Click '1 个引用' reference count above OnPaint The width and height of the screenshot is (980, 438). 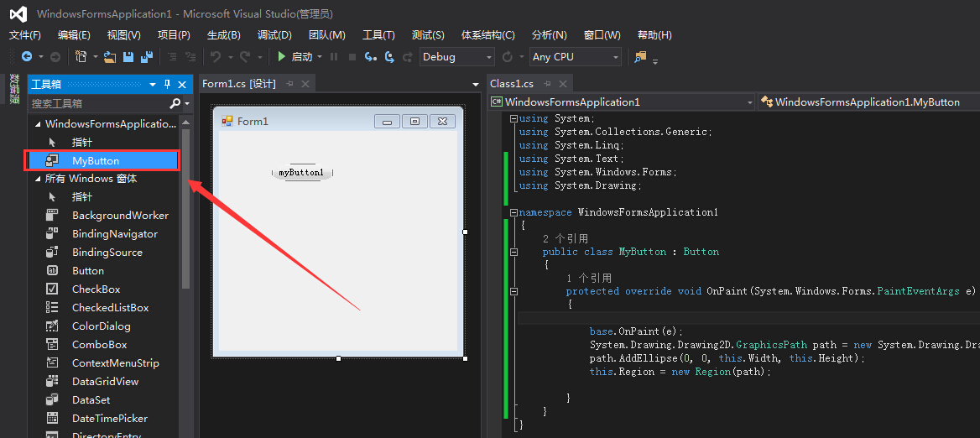point(589,278)
